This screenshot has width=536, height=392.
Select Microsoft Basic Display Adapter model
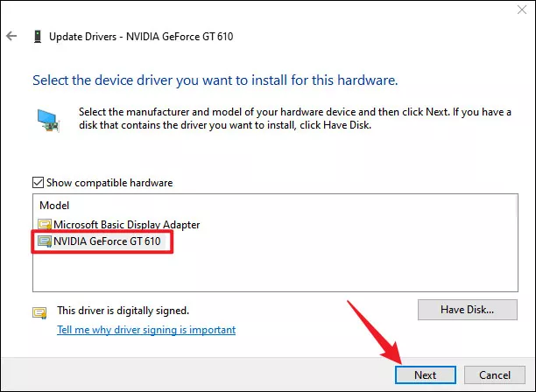126,224
